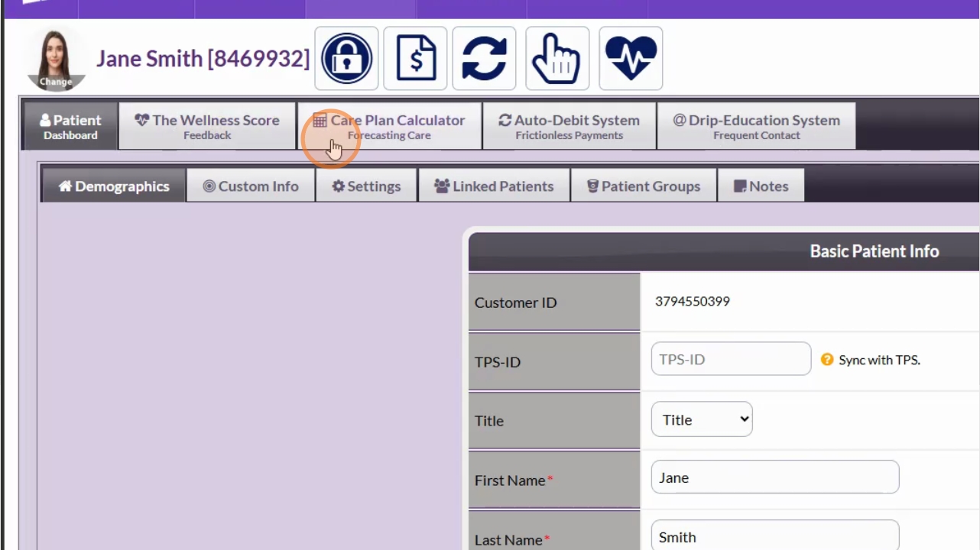Focus the Last Name field containing Smith
Image resolution: width=980 pixels, height=550 pixels.
(x=775, y=536)
